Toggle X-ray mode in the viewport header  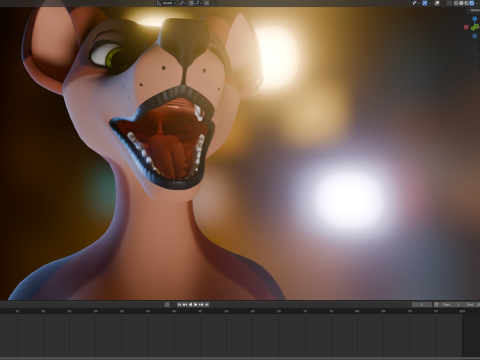pos(449,3)
